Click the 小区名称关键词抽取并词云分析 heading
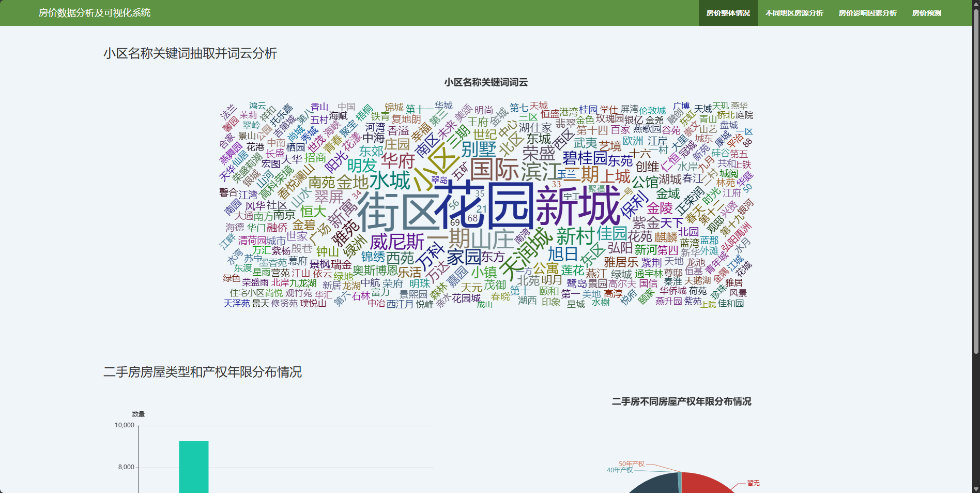This screenshot has height=493, width=980. 190,53
